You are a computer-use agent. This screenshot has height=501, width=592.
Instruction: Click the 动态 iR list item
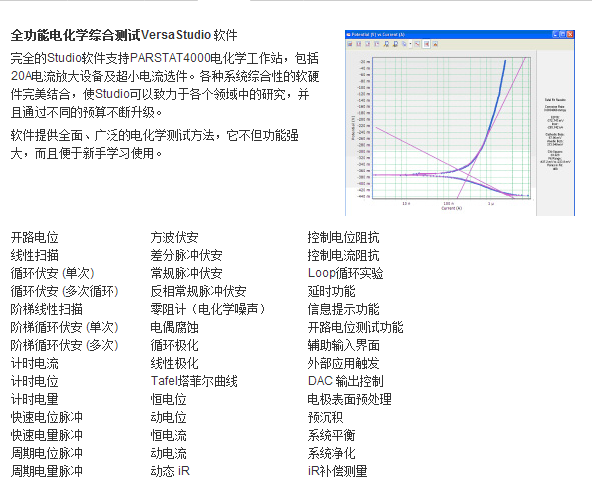[x=170, y=471]
